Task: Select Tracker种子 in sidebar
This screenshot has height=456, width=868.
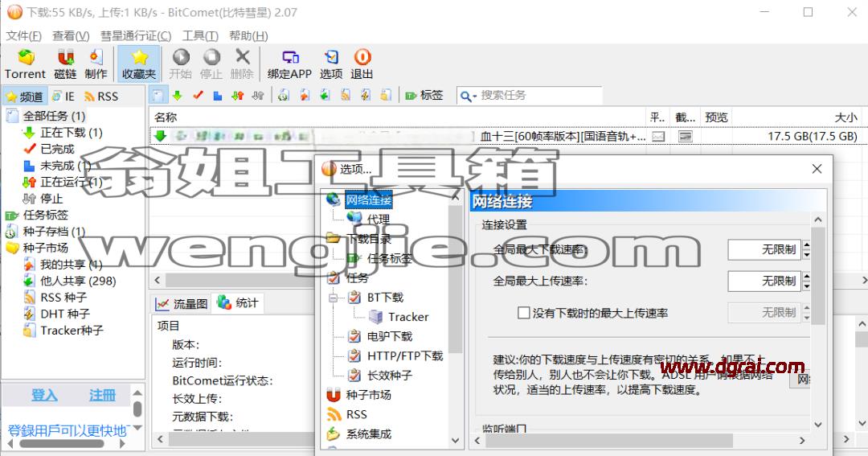Action: click(x=72, y=331)
